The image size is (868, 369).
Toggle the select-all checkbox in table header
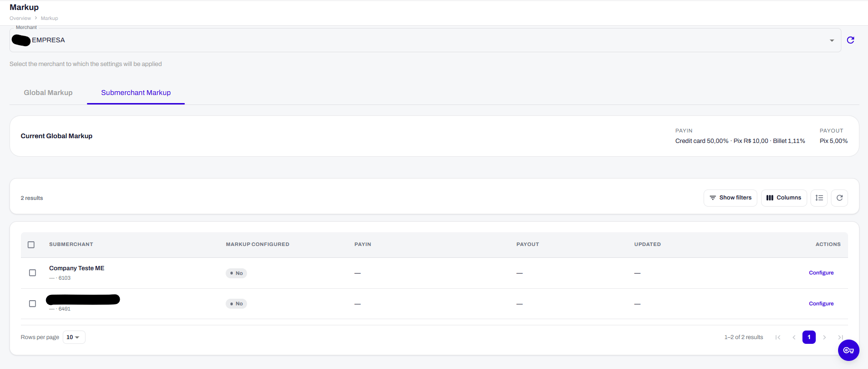pyautogui.click(x=31, y=245)
